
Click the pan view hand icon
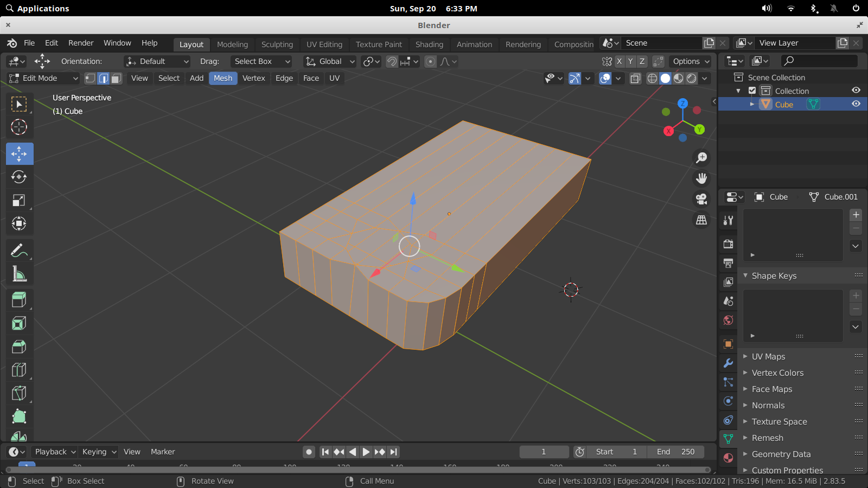pyautogui.click(x=701, y=178)
